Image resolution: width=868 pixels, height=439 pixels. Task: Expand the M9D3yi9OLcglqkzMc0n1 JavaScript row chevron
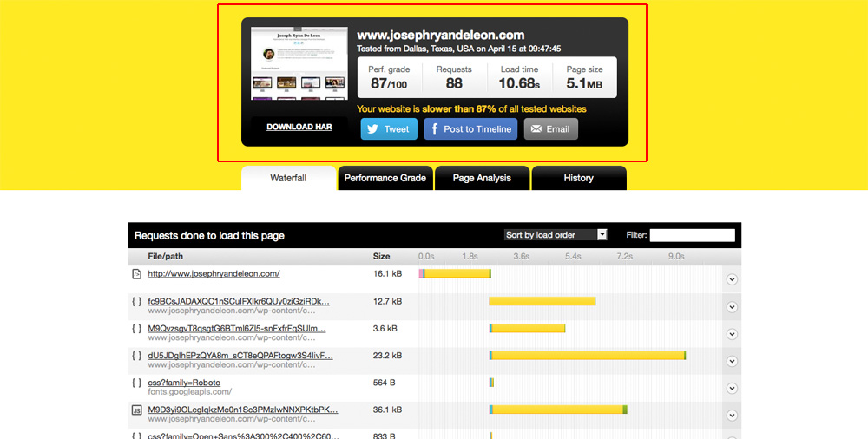732,414
